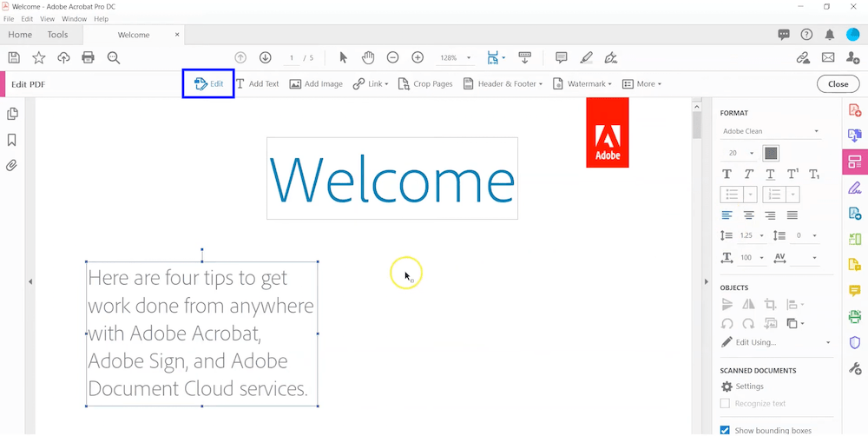The width and height of the screenshot is (868, 436).
Task: Toggle the italic text style
Action: 748,174
